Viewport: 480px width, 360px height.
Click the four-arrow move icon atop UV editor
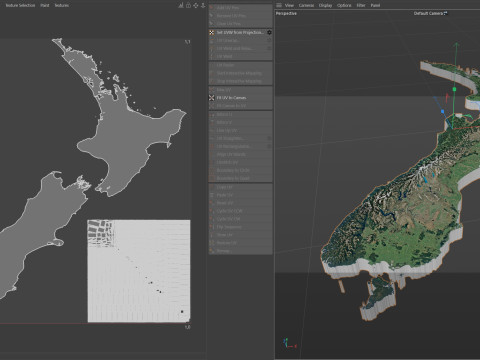pos(196,5)
